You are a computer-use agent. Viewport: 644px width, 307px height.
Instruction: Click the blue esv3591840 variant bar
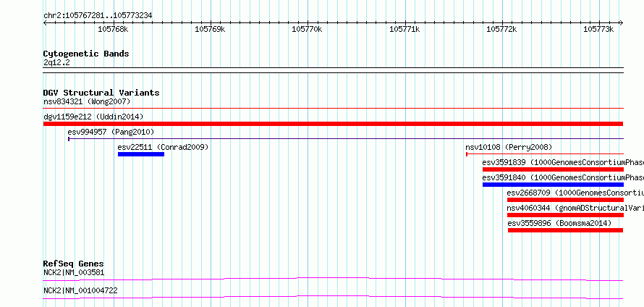(553, 185)
